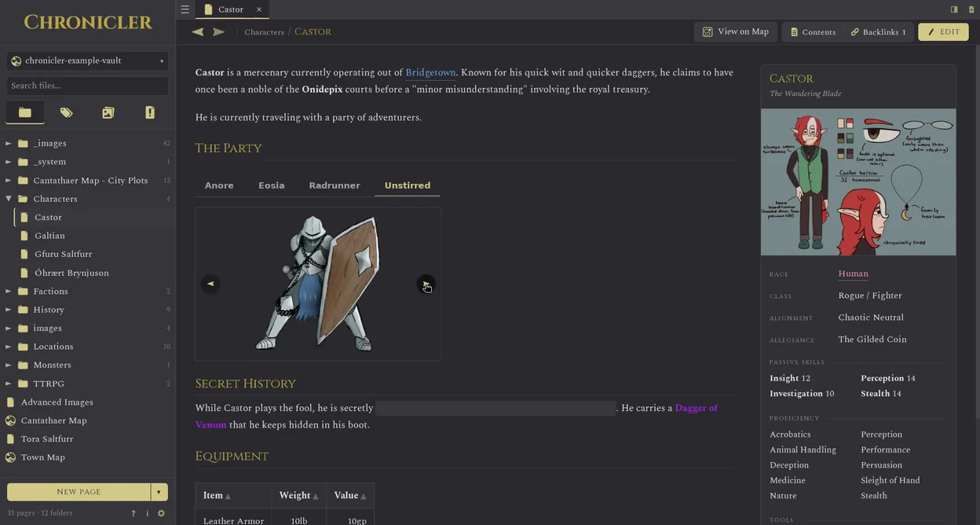The height and width of the screenshot is (525, 980).
Task: Open settings with the gear icon
Action: coord(161,513)
